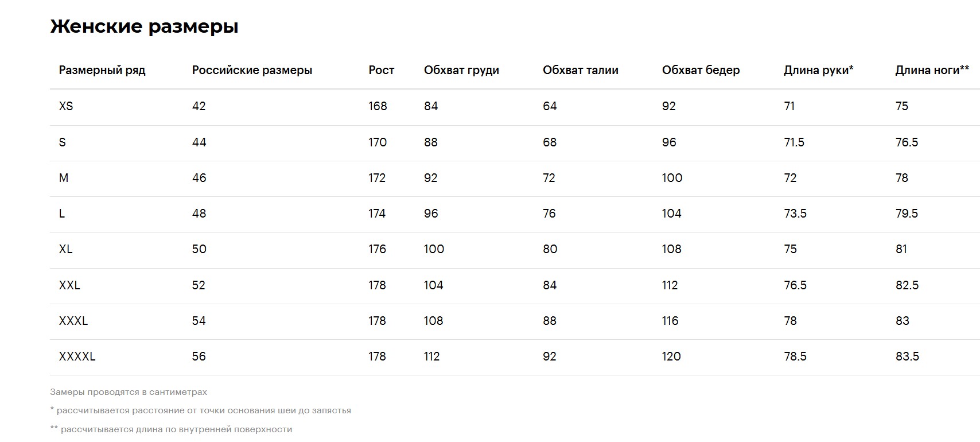The height and width of the screenshot is (442, 980).
Task: Click the "Рост" column header
Action: click(x=381, y=70)
